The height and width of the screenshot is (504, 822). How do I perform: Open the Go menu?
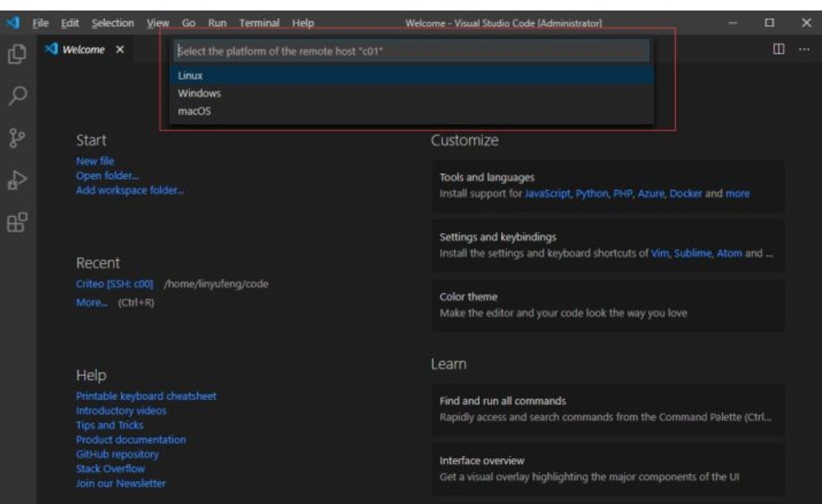point(188,23)
